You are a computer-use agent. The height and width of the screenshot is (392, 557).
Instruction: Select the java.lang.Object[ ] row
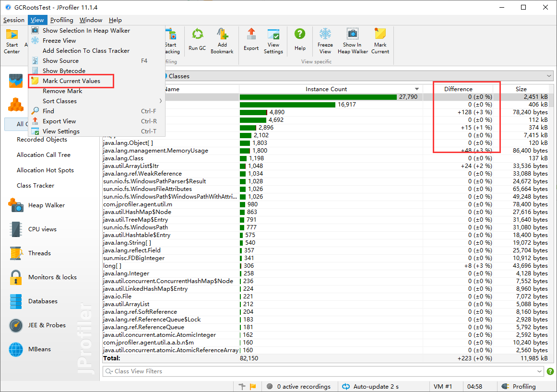tap(325, 143)
